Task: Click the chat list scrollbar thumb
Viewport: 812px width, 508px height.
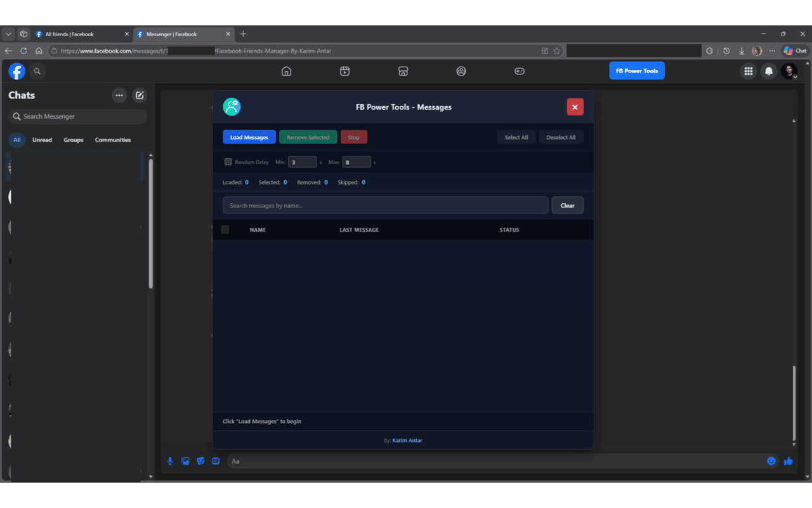Action: pos(151,222)
